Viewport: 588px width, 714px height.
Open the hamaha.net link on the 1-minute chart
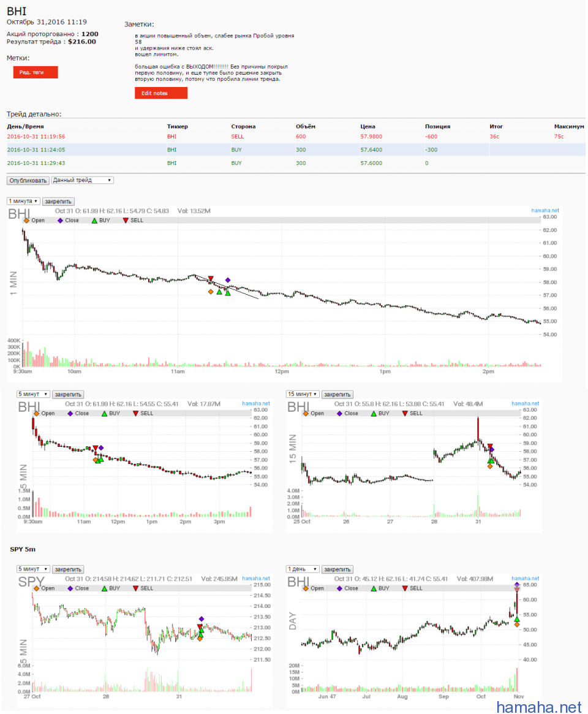[x=545, y=210]
